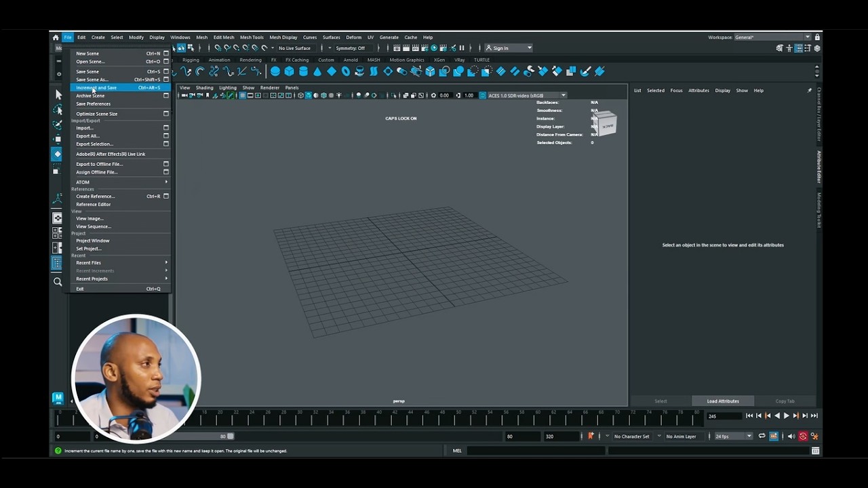Image resolution: width=868 pixels, height=488 pixels.
Task: Click the current frame field showing 245
Action: 724,416
